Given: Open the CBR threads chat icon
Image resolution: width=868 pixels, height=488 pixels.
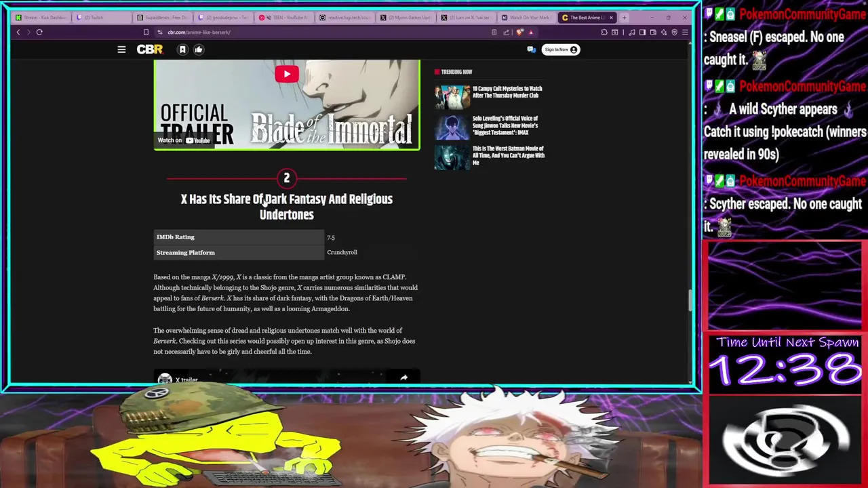Looking at the screenshot, I should click(x=531, y=49).
